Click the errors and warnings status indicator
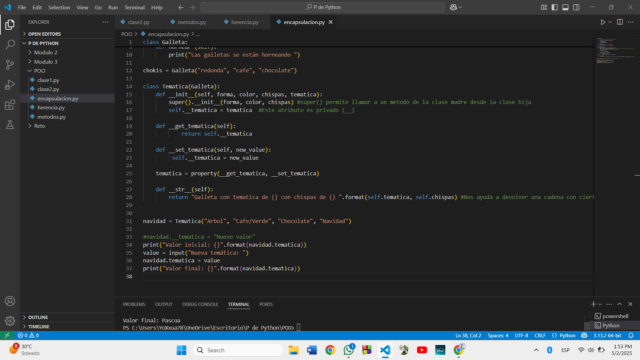This screenshot has width=640, height=360. (x=28, y=336)
